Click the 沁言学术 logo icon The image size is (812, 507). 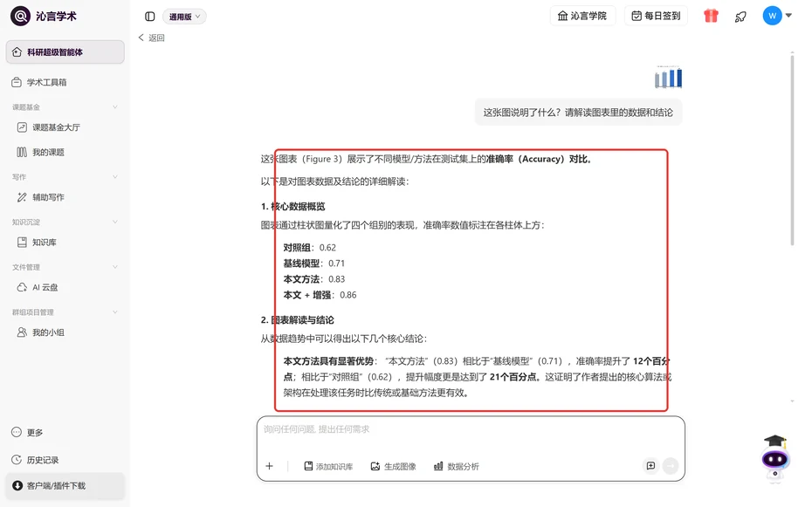[20, 16]
